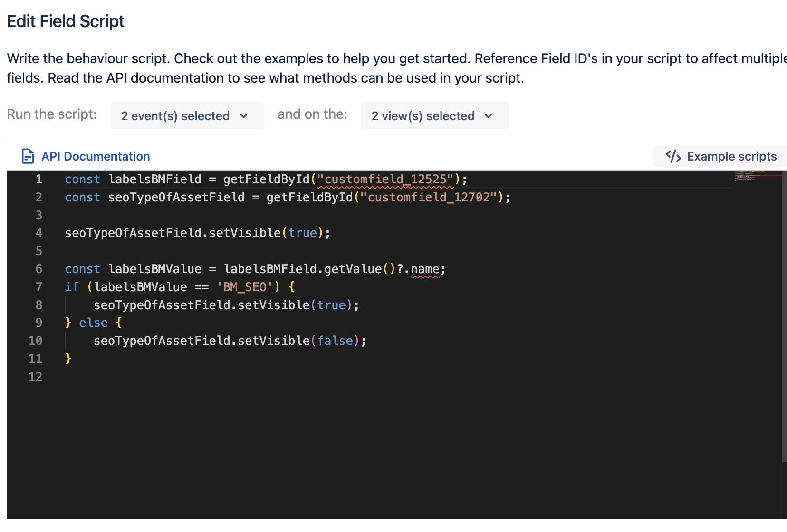787x532 pixels.
Task: Click line number 1 in gutter
Action: point(39,180)
